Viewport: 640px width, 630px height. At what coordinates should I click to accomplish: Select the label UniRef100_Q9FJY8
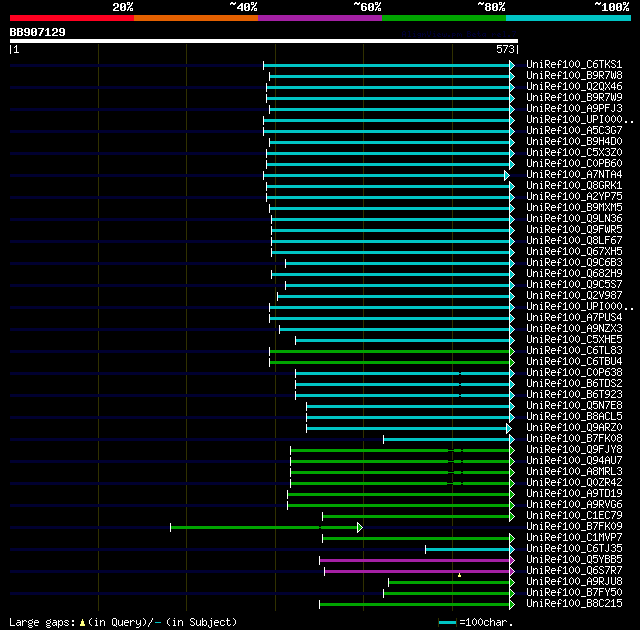point(574,450)
